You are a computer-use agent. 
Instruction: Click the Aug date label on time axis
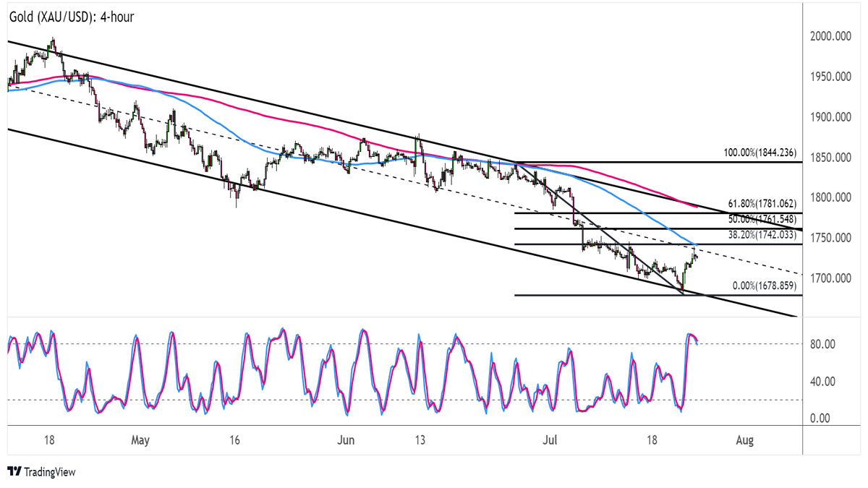coord(745,440)
